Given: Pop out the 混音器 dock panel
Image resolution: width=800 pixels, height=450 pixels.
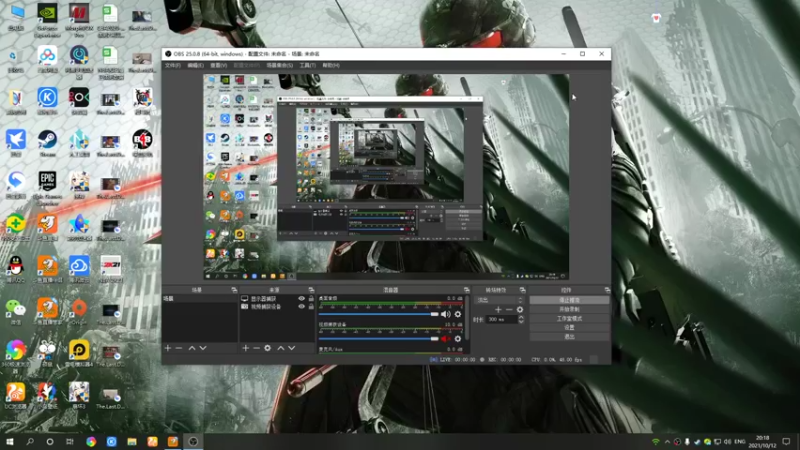Looking at the screenshot, I should click(466, 290).
